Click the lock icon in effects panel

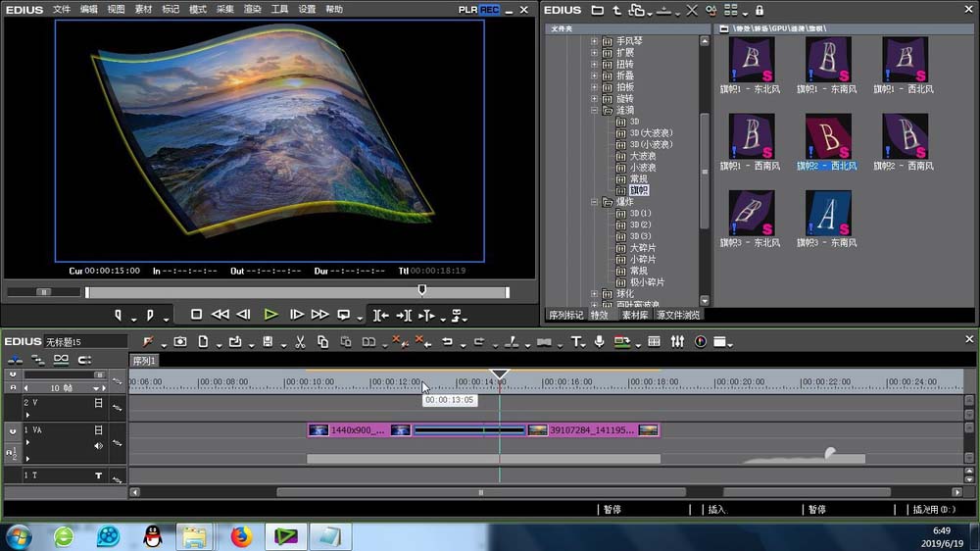click(x=759, y=10)
